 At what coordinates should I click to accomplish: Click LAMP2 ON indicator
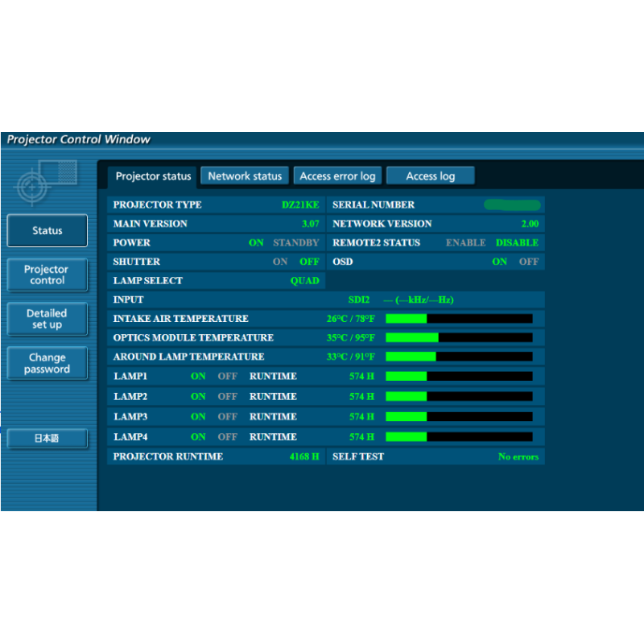click(198, 397)
